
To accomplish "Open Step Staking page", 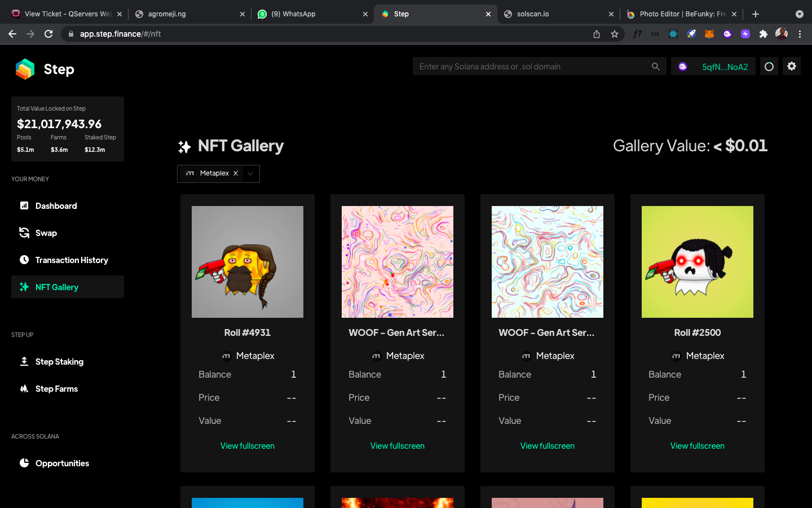I will (68, 362).
